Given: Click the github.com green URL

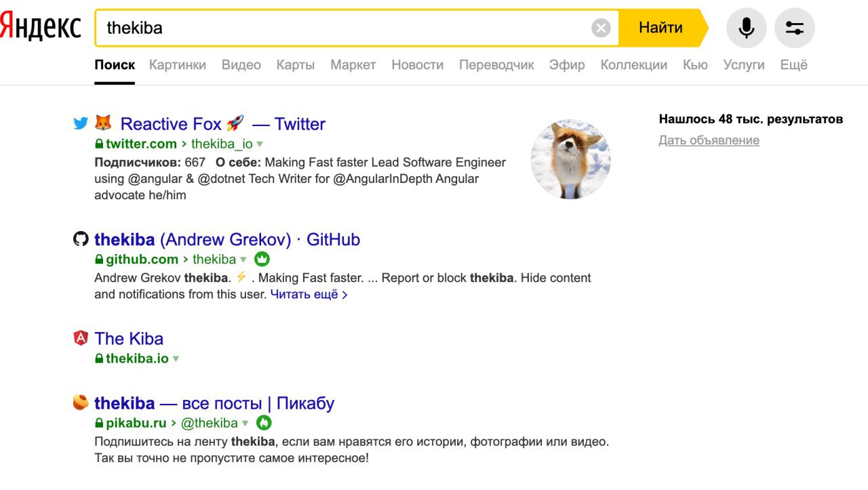Looking at the screenshot, I should pyautogui.click(x=142, y=259).
